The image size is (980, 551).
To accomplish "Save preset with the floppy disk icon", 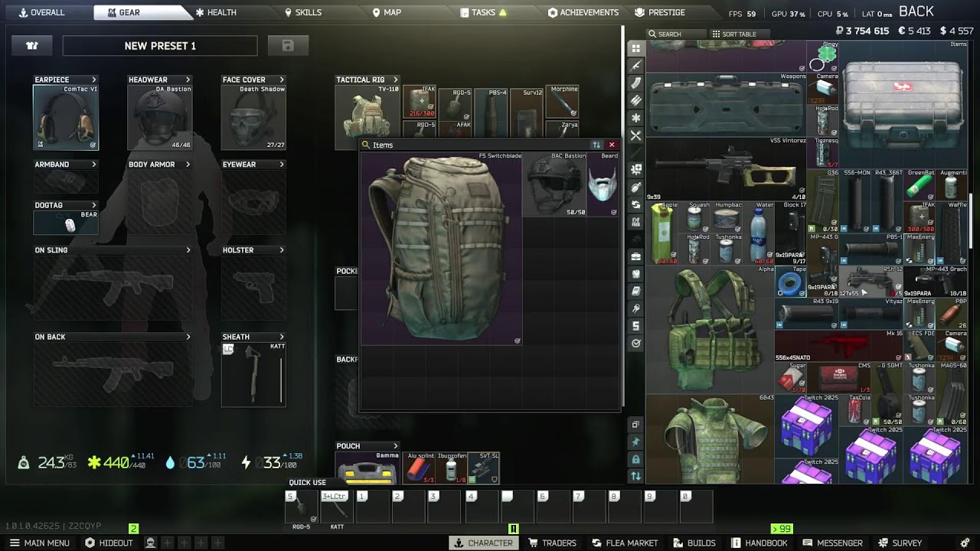I will (288, 46).
